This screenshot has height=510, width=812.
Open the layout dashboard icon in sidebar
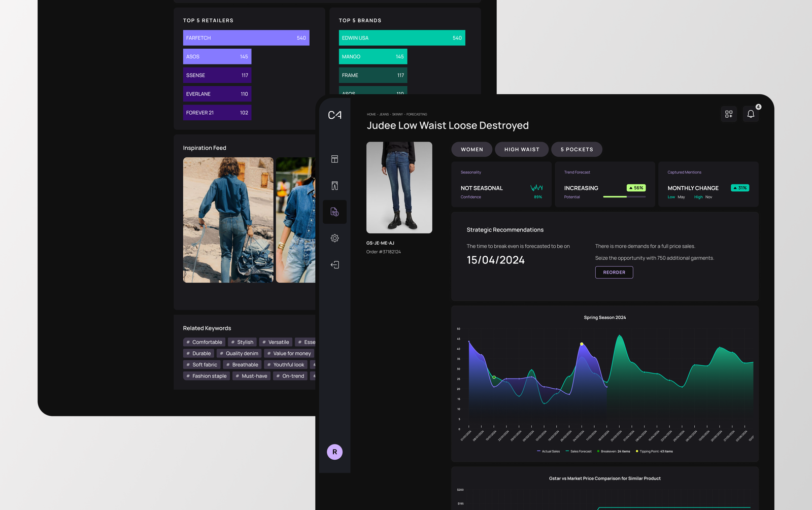(334, 159)
